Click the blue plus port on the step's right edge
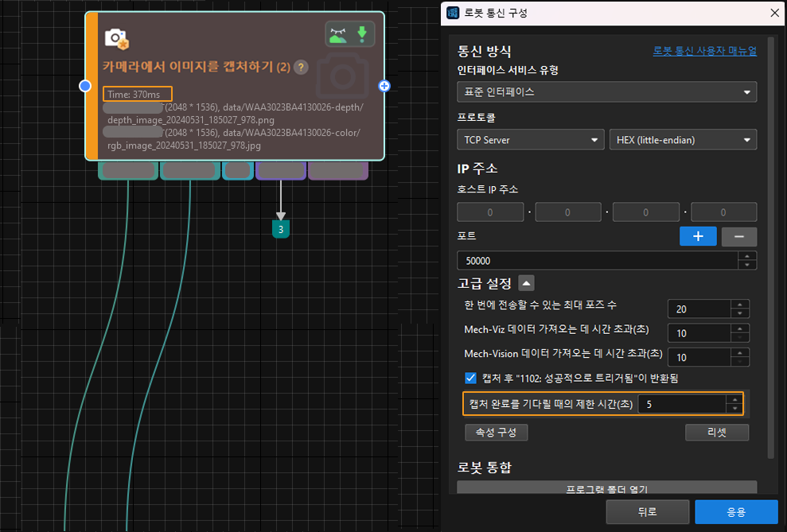This screenshot has height=532, width=787. [x=384, y=86]
